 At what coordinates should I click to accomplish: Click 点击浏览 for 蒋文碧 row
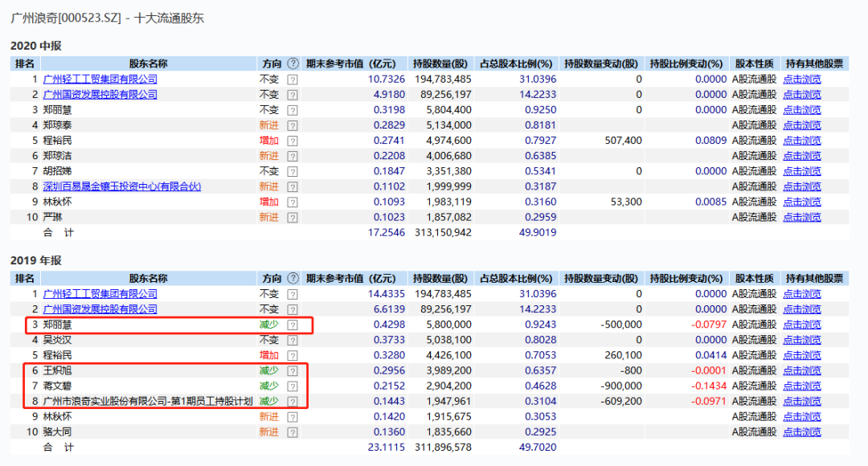pyautogui.click(x=802, y=386)
